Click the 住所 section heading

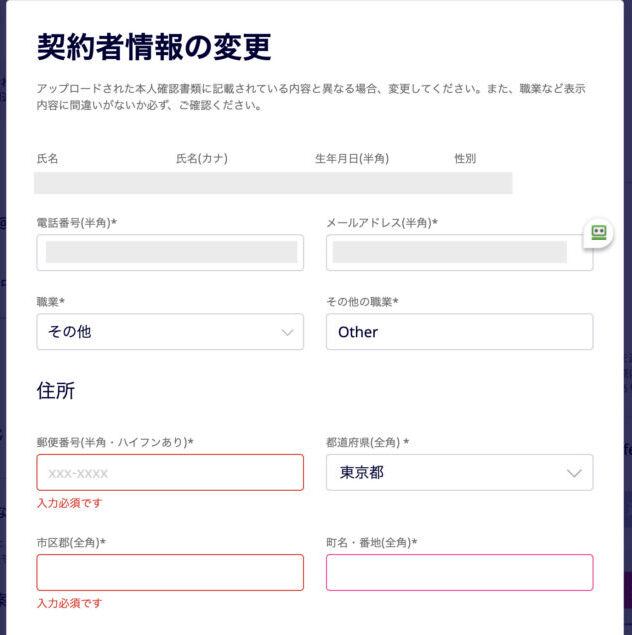tap(56, 391)
